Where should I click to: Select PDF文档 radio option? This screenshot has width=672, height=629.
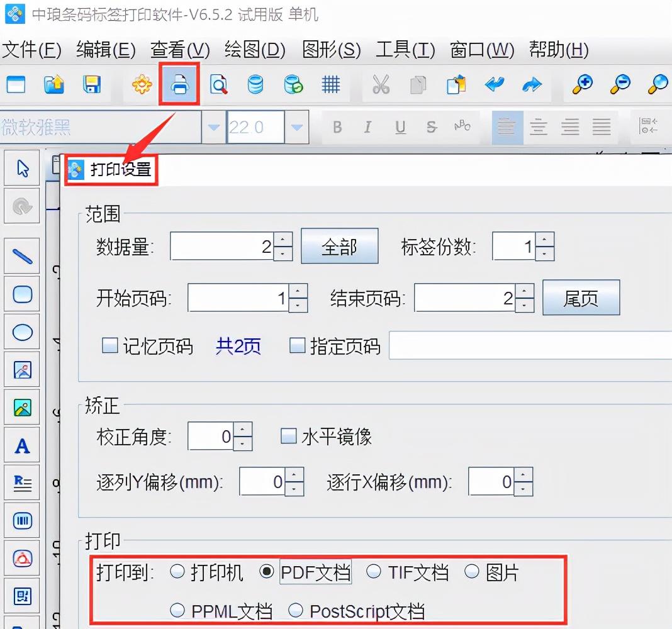click(266, 571)
